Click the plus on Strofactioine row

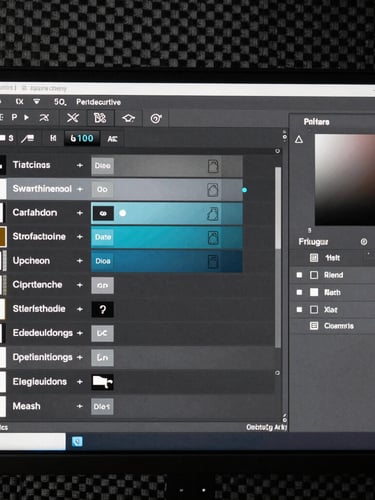click(x=80, y=237)
